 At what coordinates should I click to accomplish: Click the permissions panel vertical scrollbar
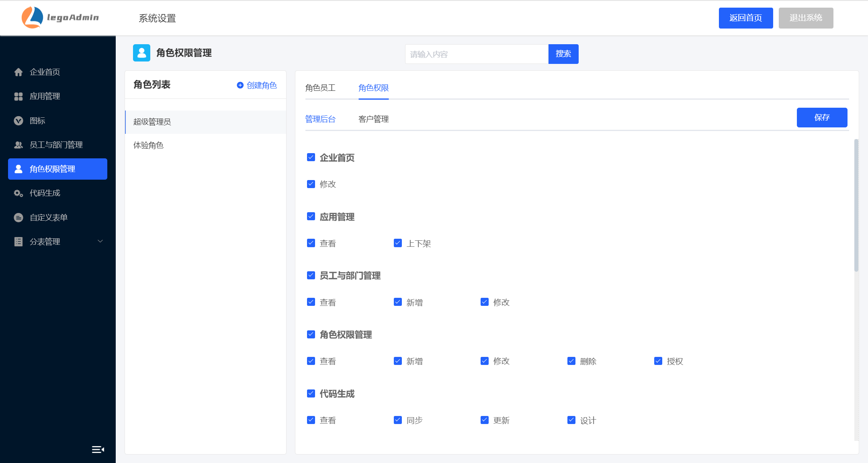(856, 205)
